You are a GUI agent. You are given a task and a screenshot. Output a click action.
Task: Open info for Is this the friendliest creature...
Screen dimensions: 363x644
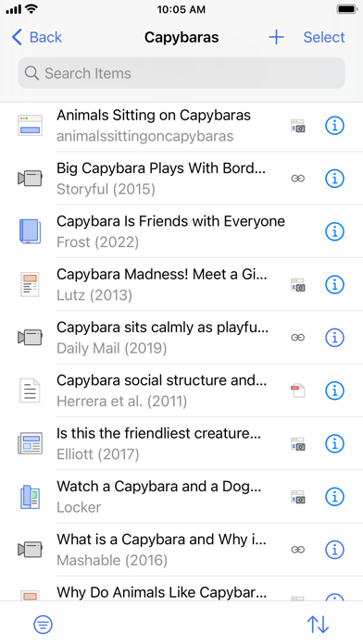[x=334, y=443]
